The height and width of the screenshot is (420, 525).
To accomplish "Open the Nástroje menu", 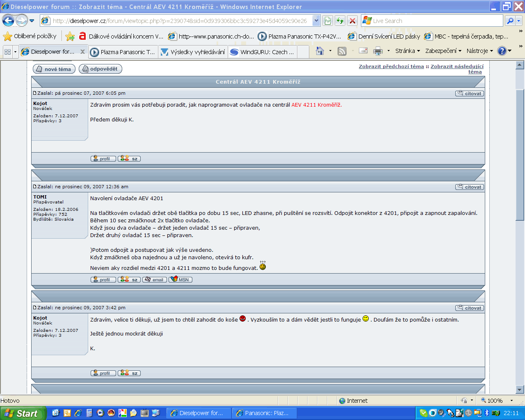I will tap(479, 51).
